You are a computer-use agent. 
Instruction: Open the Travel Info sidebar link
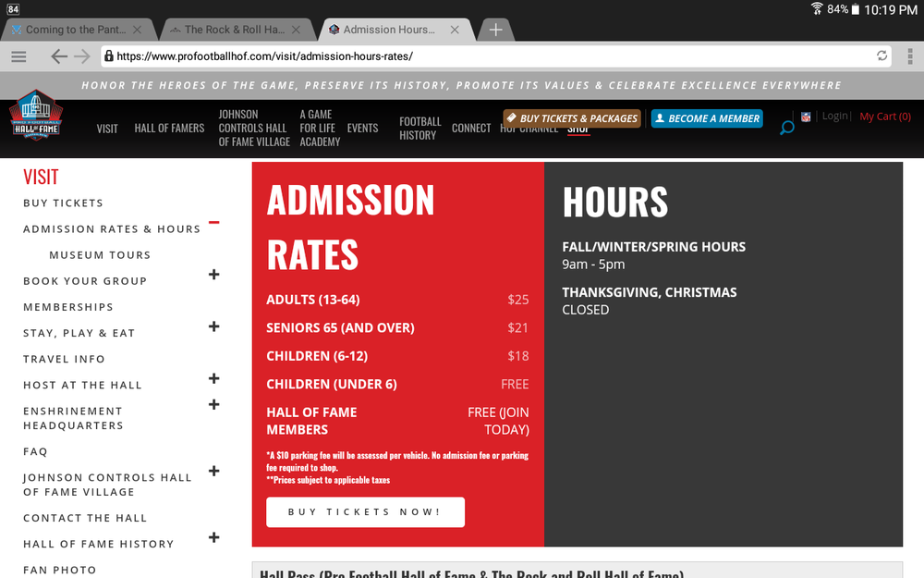click(x=65, y=359)
